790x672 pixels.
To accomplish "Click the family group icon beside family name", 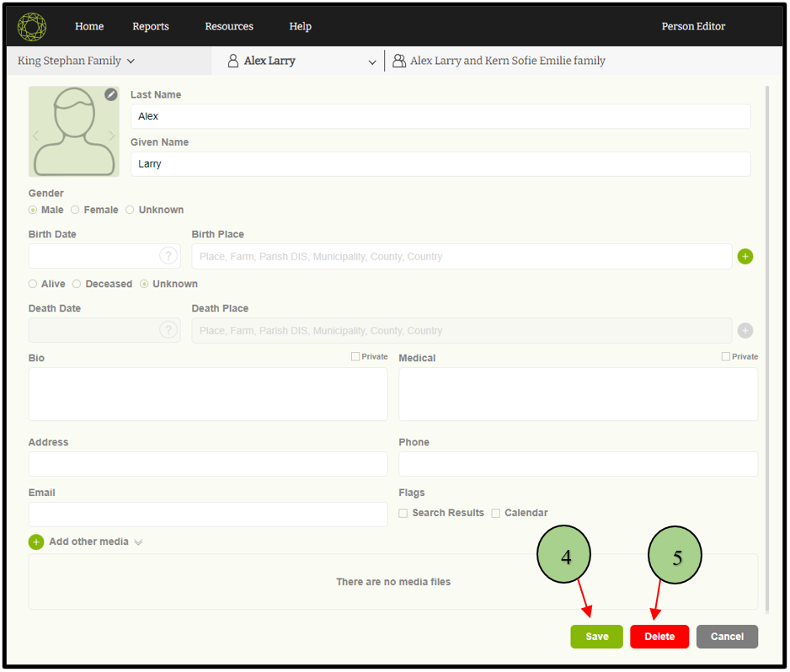I will tap(399, 61).
